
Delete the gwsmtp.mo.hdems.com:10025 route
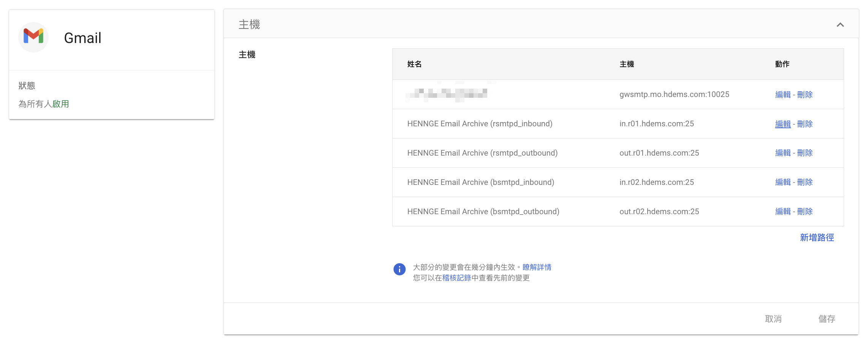805,95
